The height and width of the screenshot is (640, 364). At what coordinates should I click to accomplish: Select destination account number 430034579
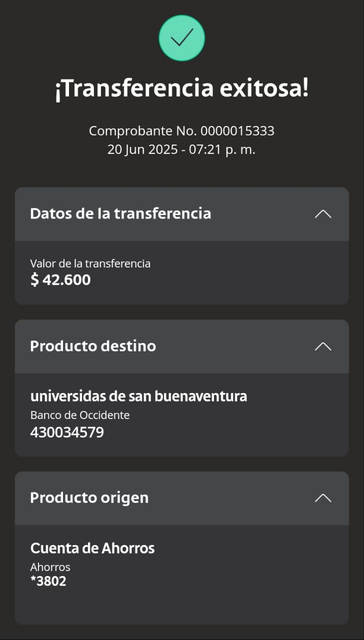click(67, 432)
